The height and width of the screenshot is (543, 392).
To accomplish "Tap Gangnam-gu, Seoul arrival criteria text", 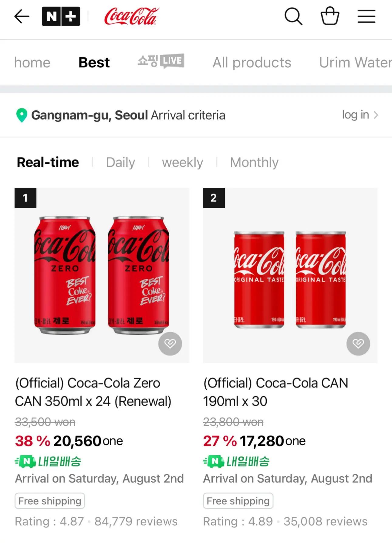I will tap(128, 115).
